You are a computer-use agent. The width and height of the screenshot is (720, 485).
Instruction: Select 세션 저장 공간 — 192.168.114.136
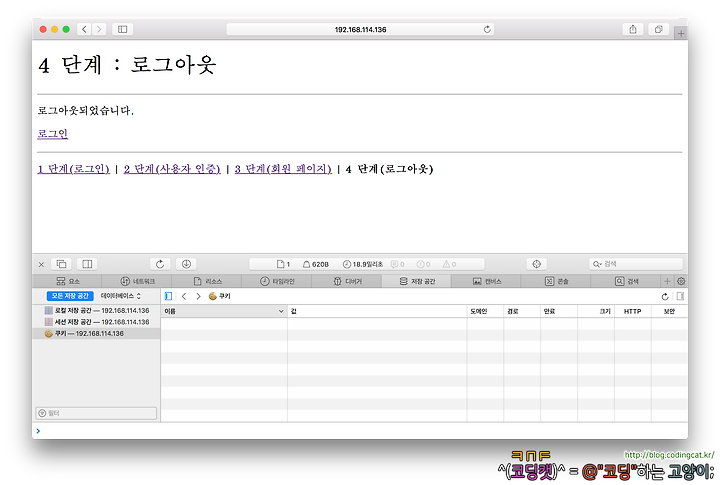pos(96,322)
